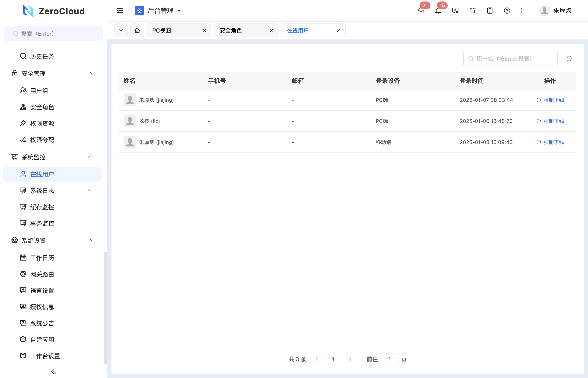Viewport: 588px width, 378px height.
Task: Click the 移动端 device cell
Action: 383,142
